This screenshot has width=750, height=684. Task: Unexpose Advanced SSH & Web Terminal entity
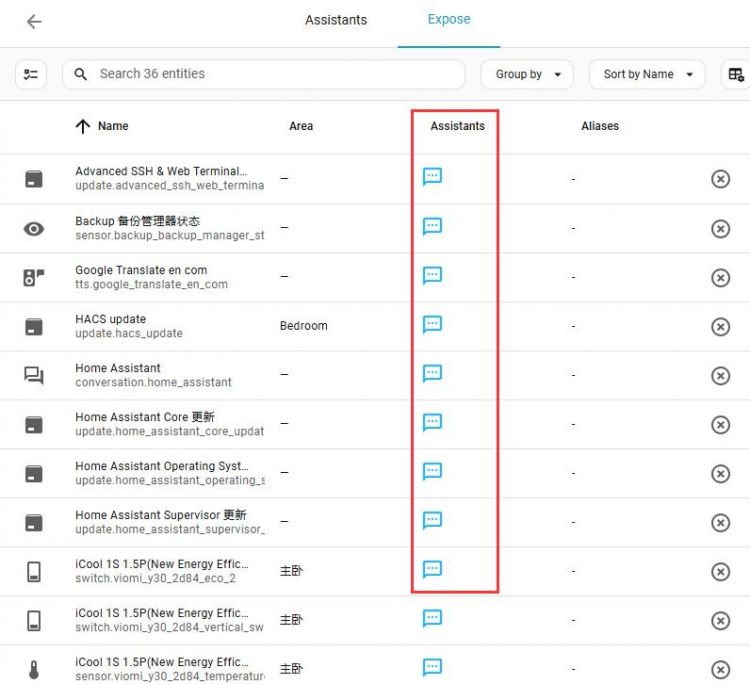pos(720,179)
